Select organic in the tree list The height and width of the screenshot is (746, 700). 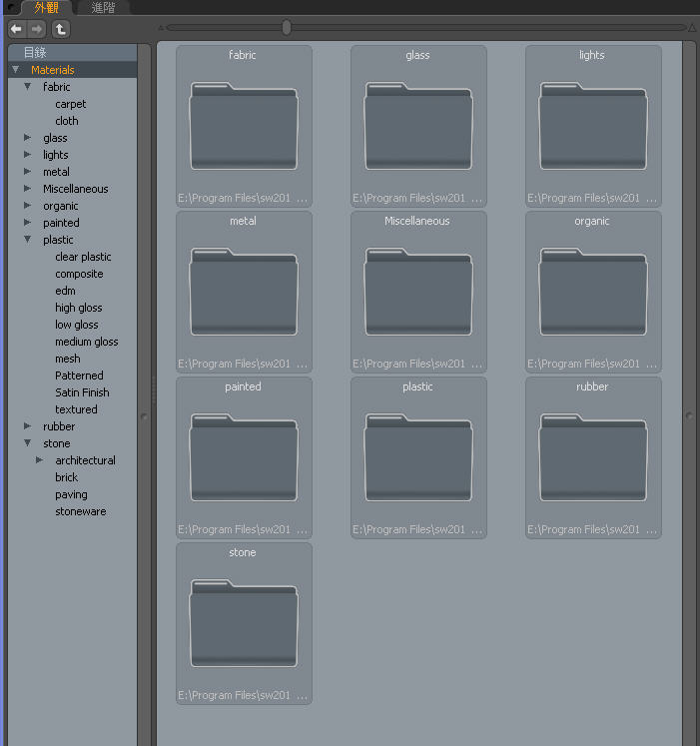click(61, 206)
